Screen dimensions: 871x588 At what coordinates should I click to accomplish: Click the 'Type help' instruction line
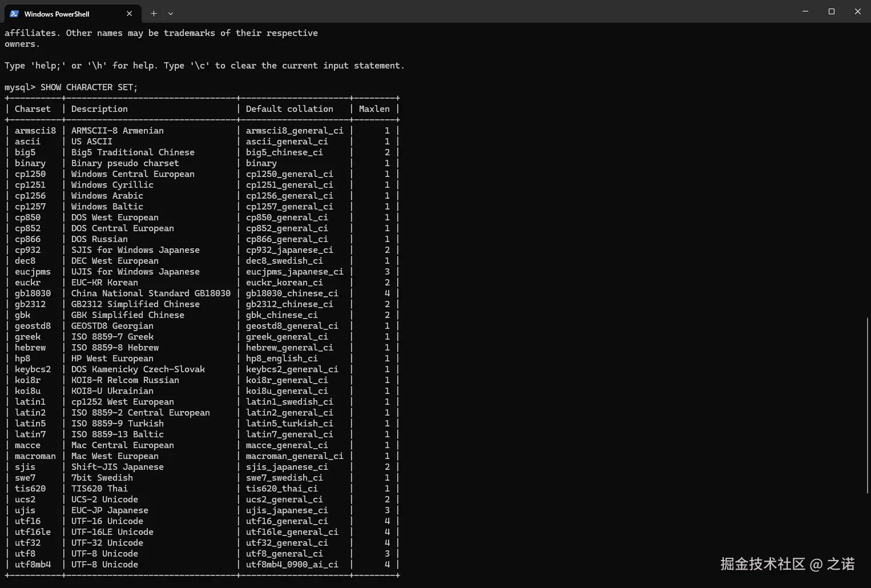click(204, 65)
